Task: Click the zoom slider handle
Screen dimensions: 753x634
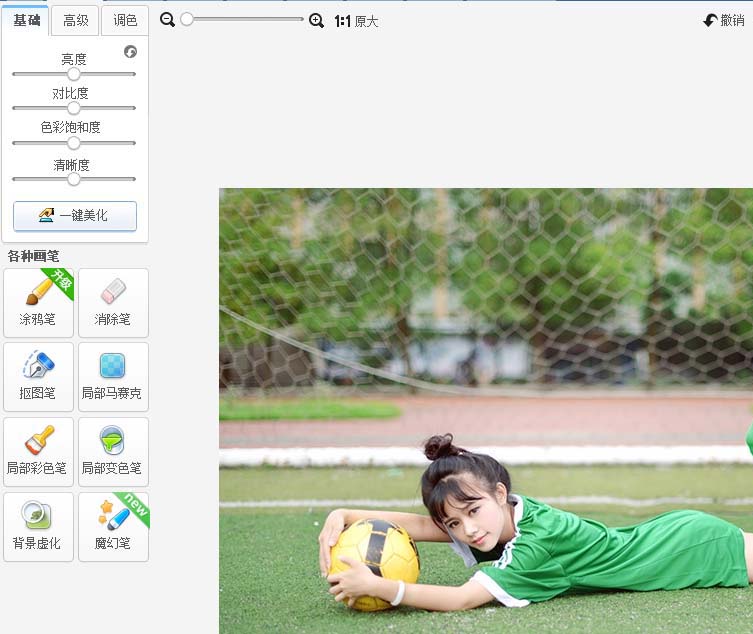Action: point(187,19)
